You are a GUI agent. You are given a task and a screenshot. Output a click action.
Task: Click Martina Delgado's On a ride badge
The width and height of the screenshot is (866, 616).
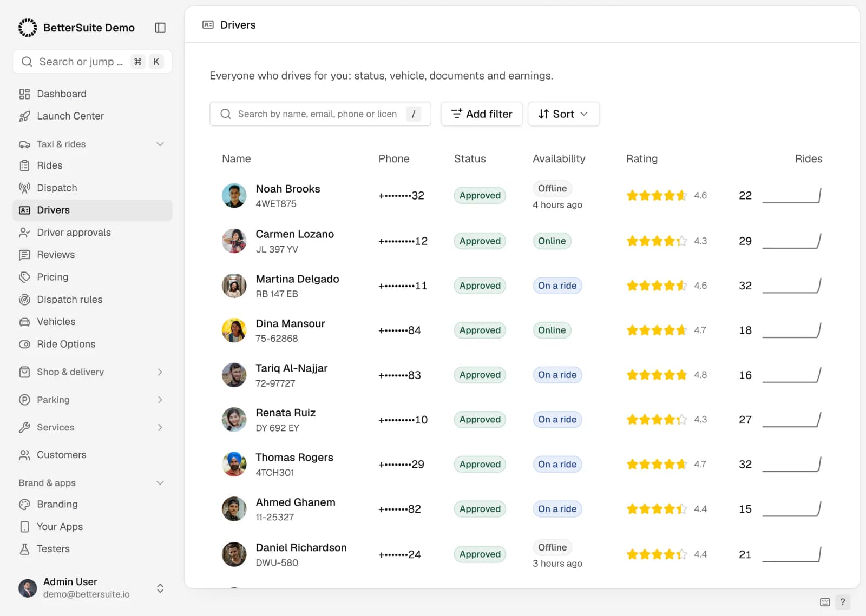pos(557,286)
